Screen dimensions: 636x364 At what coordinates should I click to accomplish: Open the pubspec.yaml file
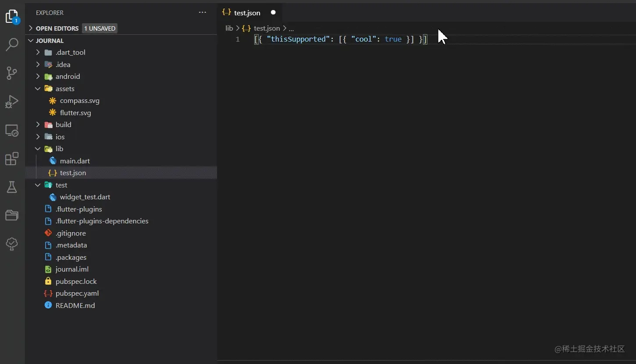pos(77,293)
